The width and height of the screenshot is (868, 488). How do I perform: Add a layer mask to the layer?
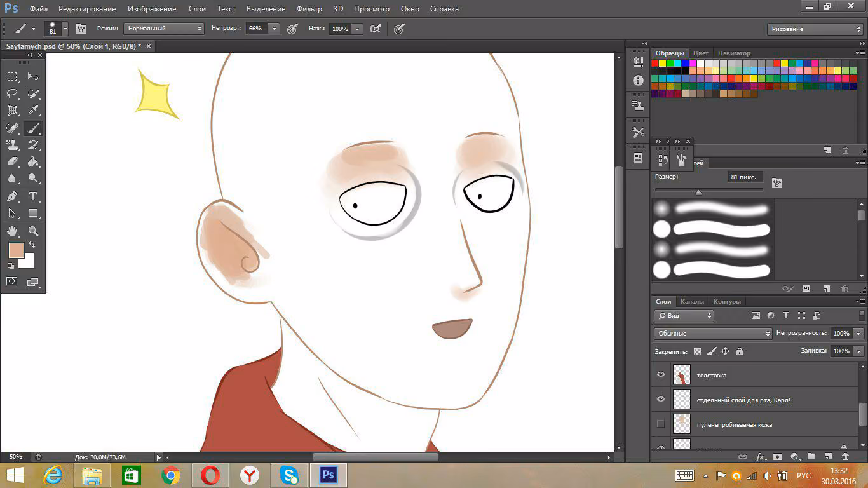tap(777, 457)
